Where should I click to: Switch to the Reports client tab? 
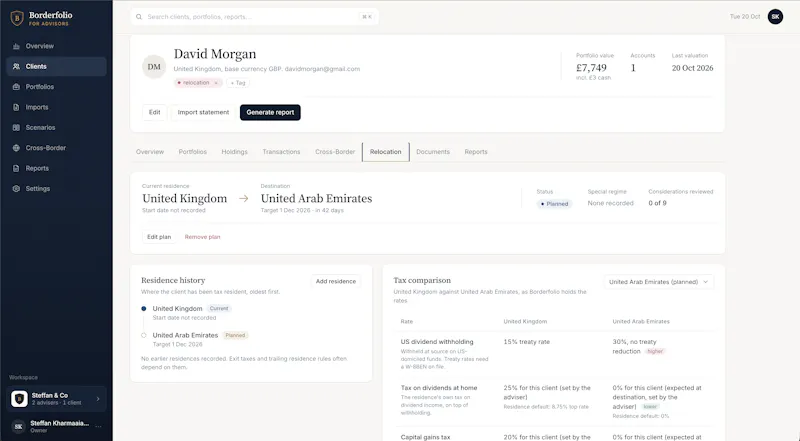click(476, 152)
